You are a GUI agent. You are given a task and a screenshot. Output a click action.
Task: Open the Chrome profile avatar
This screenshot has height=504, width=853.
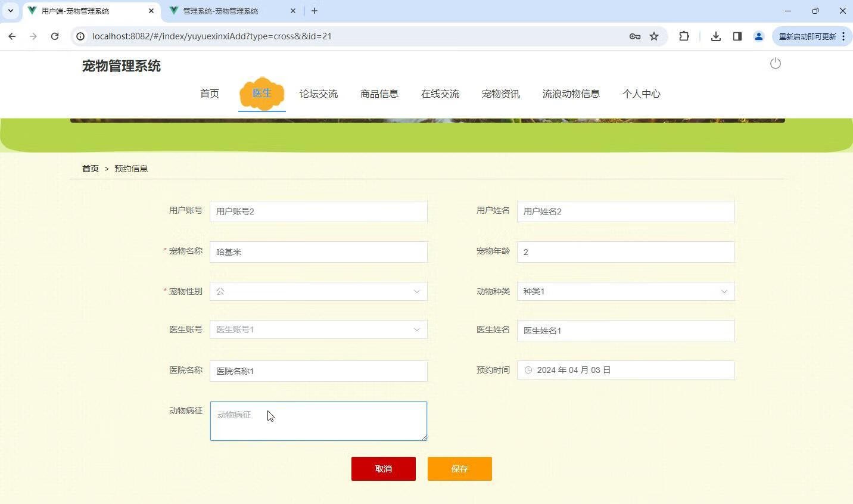coord(758,36)
